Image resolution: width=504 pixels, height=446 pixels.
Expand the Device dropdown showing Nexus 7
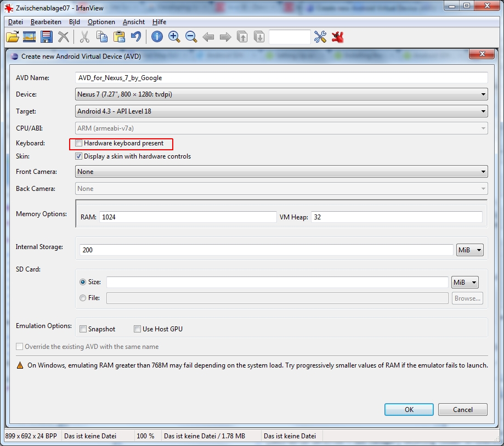tap(281, 94)
